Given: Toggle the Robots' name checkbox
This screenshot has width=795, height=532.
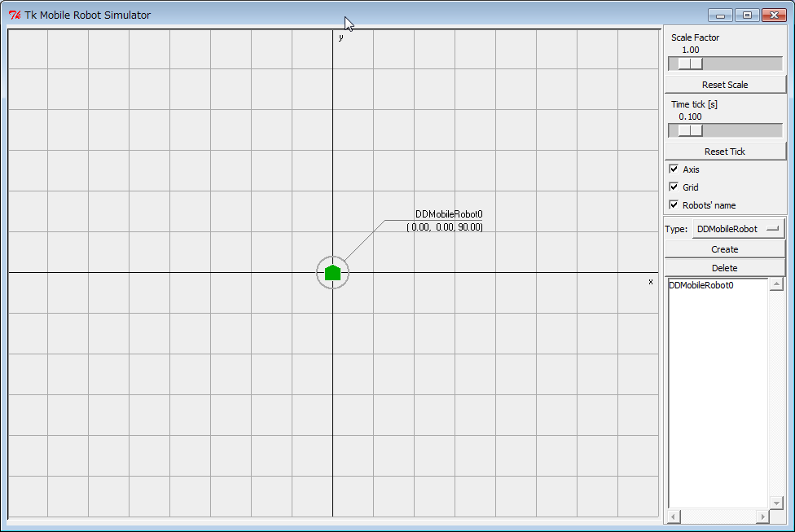Looking at the screenshot, I should pyautogui.click(x=674, y=205).
